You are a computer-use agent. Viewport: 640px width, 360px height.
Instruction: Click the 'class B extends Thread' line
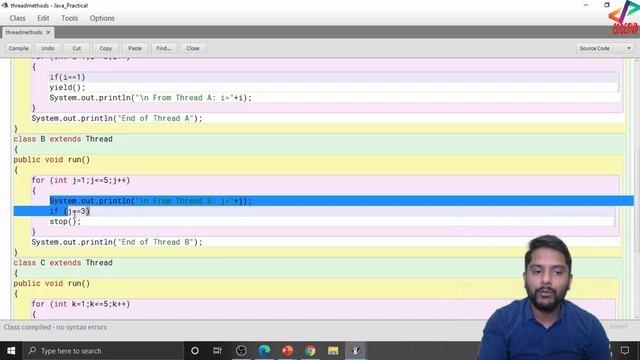point(63,139)
